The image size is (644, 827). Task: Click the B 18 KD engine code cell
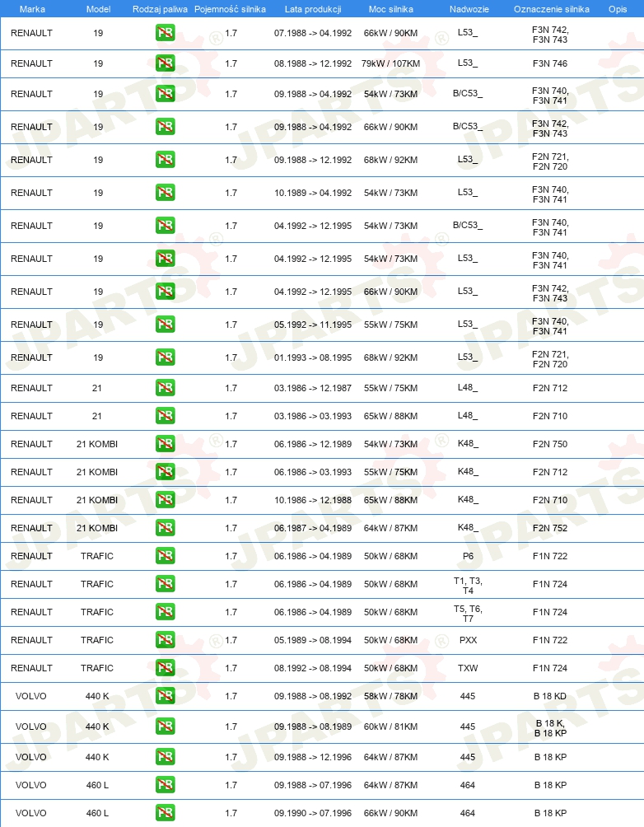coord(550,695)
